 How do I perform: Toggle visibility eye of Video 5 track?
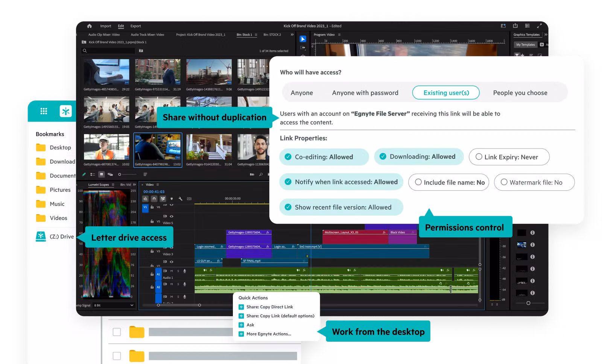pos(172,216)
